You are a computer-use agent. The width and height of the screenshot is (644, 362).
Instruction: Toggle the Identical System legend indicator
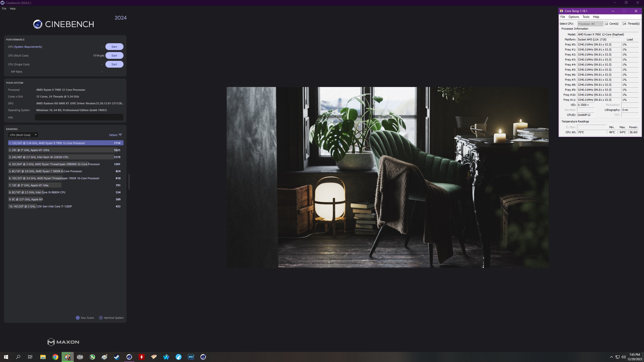coord(101,317)
